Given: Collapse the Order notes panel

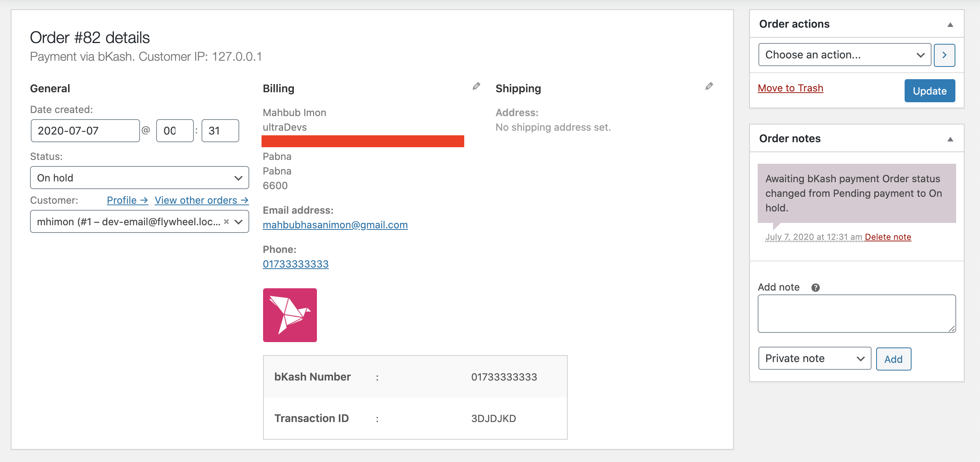Looking at the screenshot, I should click(x=950, y=139).
